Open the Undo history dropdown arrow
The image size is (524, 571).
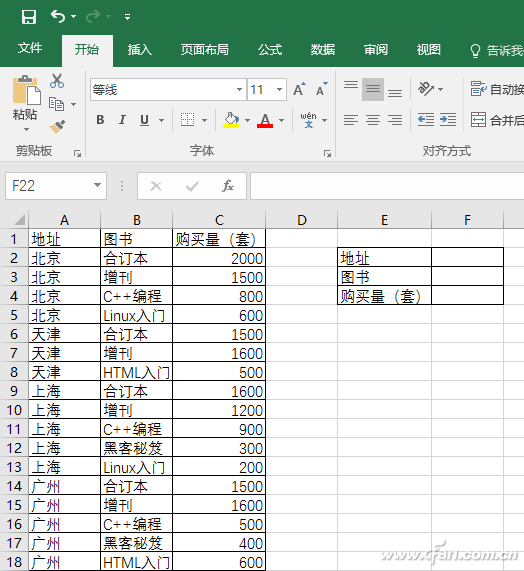coord(74,17)
